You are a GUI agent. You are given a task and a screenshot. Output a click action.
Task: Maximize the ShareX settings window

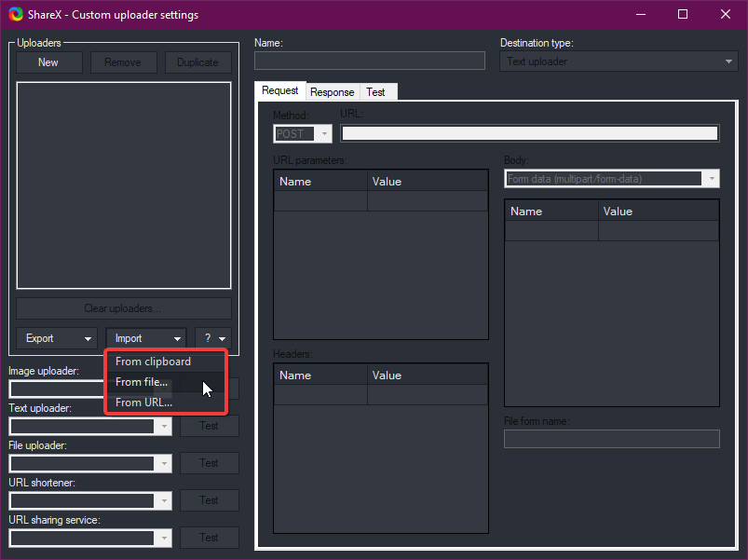coord(683,14)
